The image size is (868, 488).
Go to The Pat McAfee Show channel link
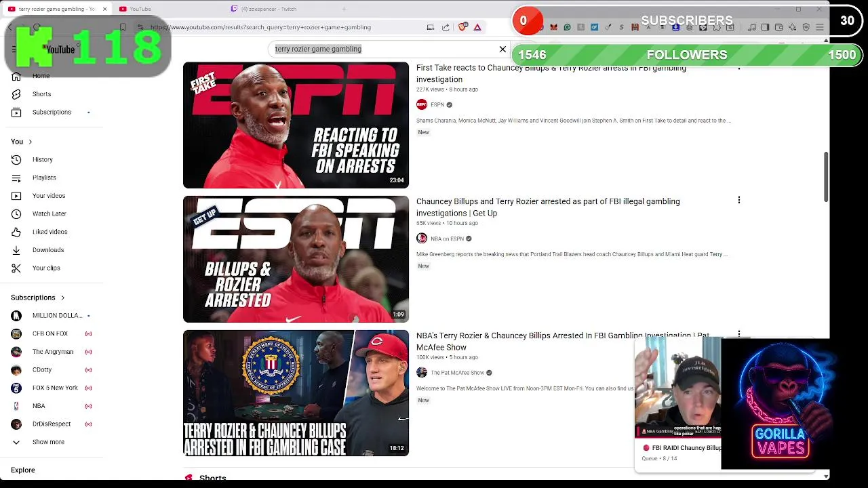(457, 372)
